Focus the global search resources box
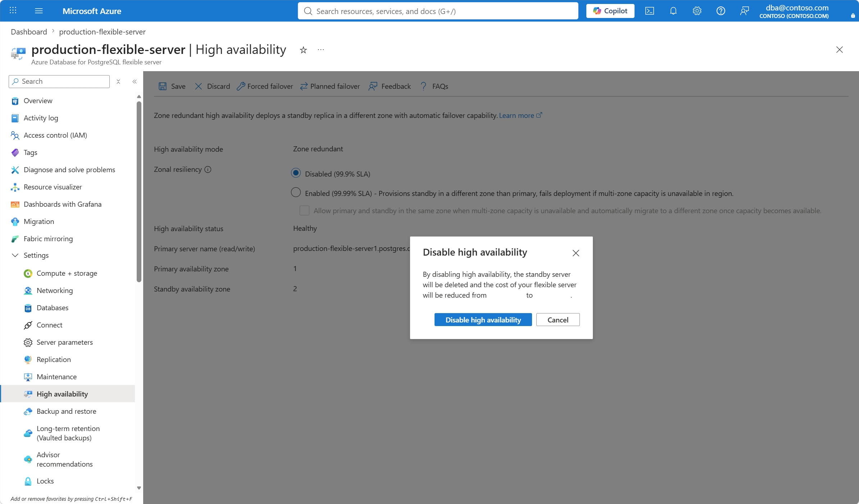The width and height of the screenshot is (859, 504). click(438, 11)
